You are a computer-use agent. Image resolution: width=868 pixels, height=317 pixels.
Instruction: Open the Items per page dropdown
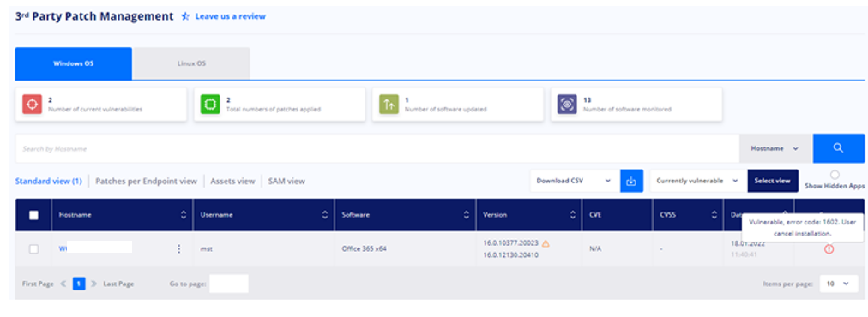pyautogui.click(x=839, y=284)
